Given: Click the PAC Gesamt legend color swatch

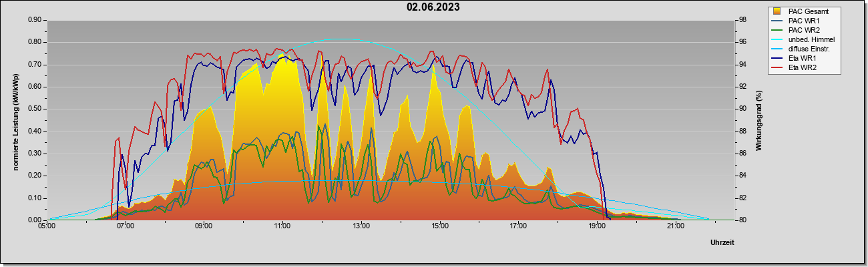Looking at the screenshot, I should 776,11.
